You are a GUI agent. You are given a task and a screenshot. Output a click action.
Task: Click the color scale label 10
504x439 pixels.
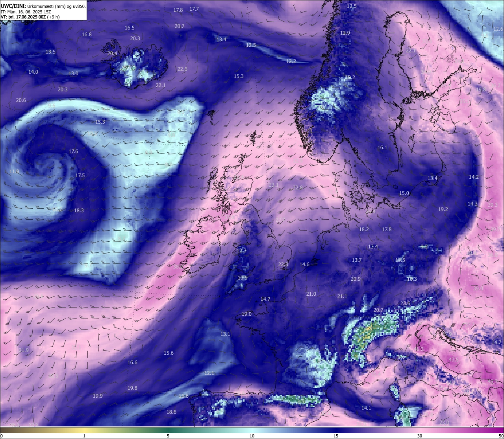tap(252, 436)
